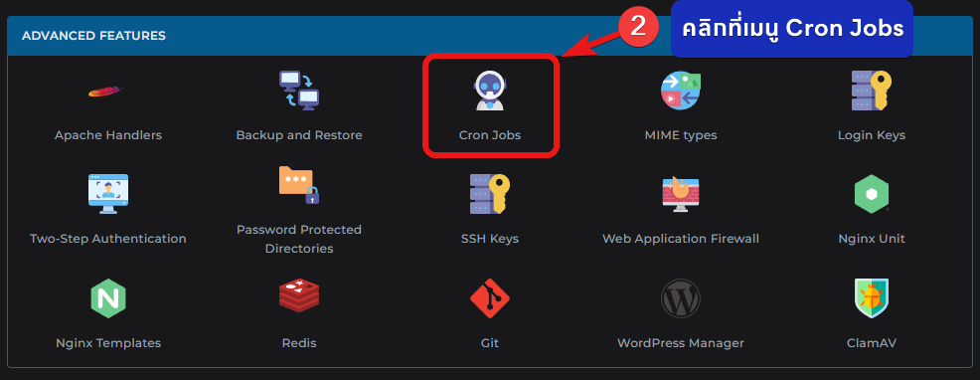Click the Nginx Templates label

point(108,343)
